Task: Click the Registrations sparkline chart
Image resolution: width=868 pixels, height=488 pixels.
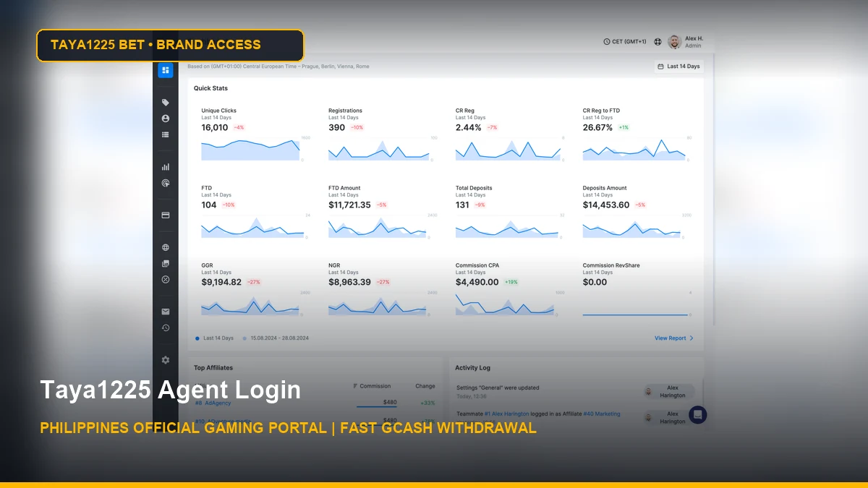Action: (x=378, y=149)
